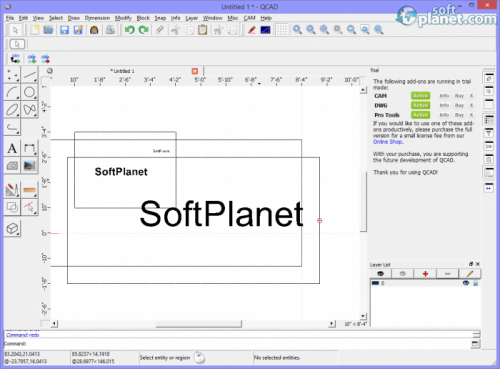Open the Draw menu
The image size is (500, 369).
click(x=74, y=18)
